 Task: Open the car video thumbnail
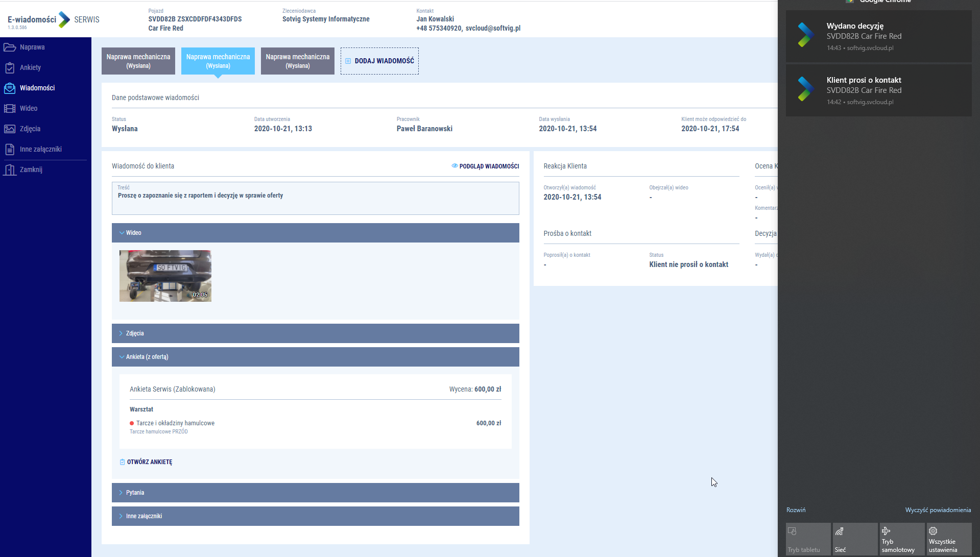(x=165, y=276)
